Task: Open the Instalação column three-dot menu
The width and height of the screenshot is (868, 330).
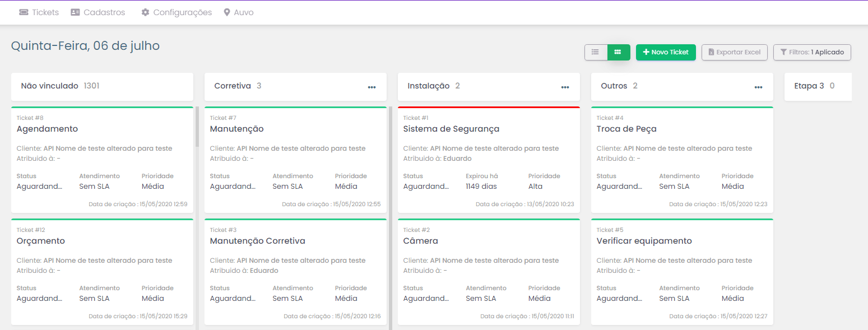Action: point(565,87)
